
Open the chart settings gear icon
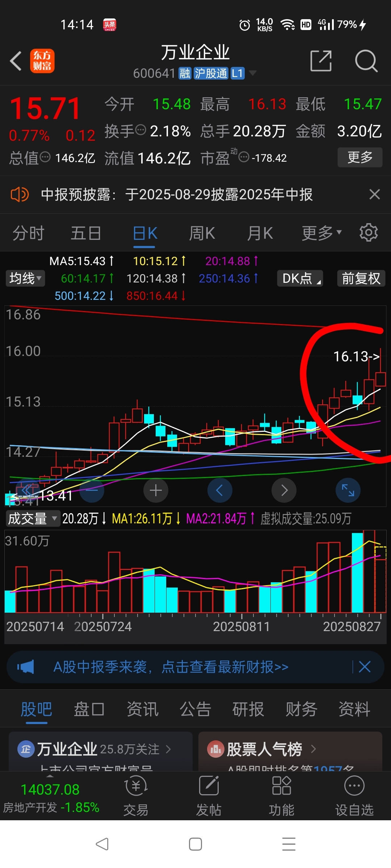pyautogui.click(x=369, y=233)
